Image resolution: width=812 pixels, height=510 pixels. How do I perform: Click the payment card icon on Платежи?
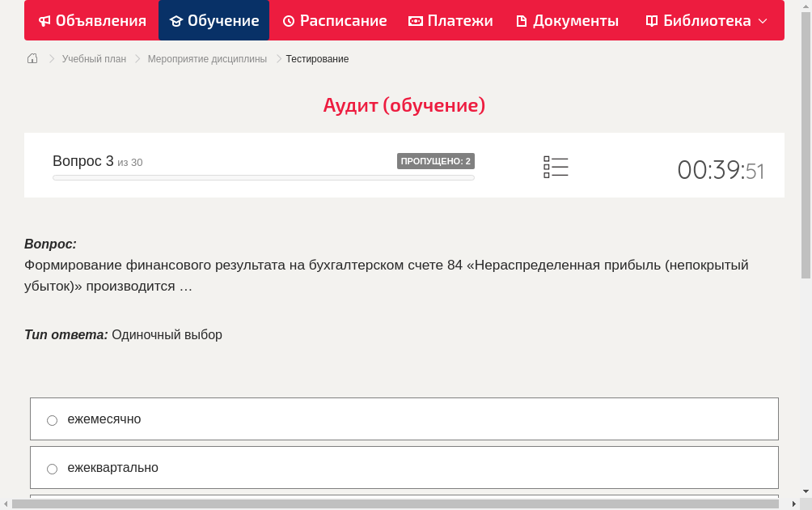coord(415,20)
